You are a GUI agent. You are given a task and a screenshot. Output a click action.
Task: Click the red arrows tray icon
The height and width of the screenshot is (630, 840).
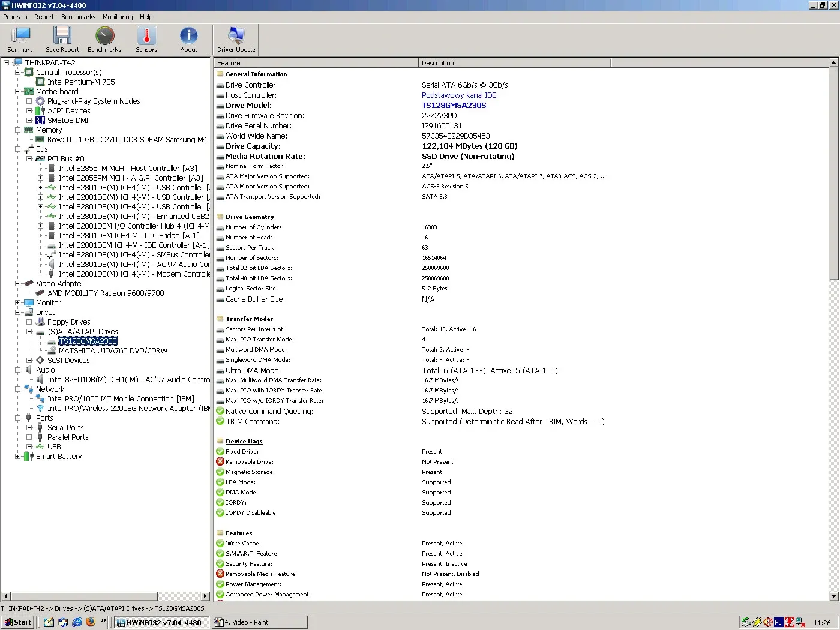point(789,622)
